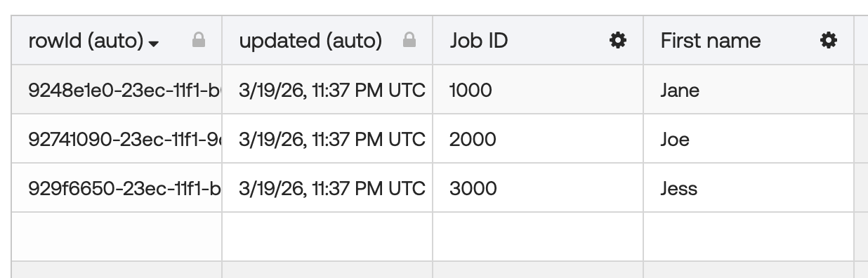Click Job ID cell containing 1000
The image size is (868, 278).
(538, 90)
